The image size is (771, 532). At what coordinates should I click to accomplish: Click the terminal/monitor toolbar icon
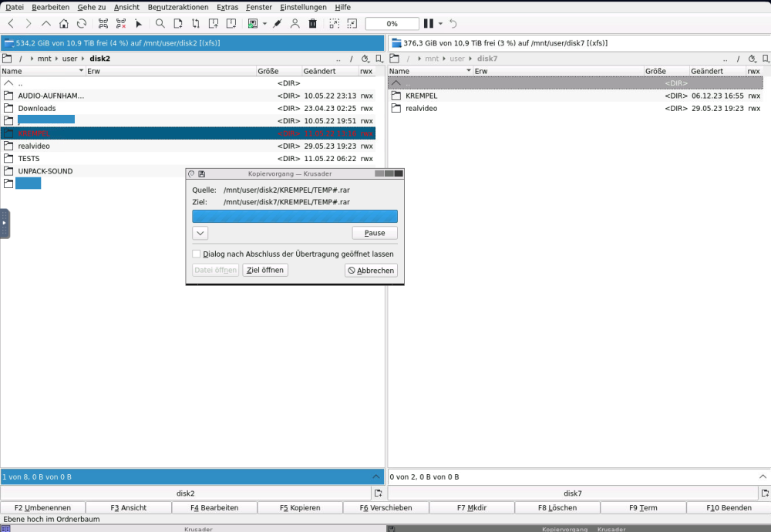coord(253,24)
